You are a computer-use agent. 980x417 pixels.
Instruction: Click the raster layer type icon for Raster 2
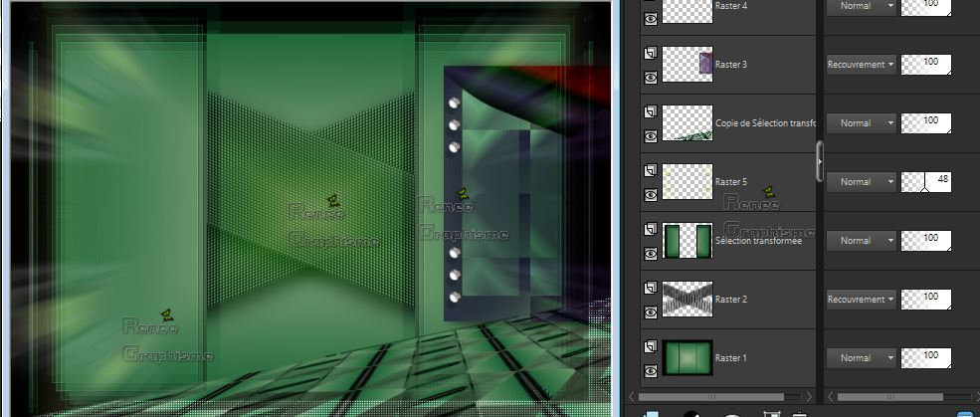[x=651, y=289]
